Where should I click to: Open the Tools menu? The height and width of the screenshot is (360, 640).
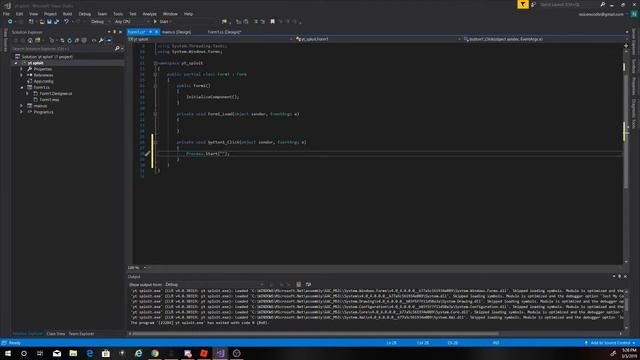coord(118,14)
